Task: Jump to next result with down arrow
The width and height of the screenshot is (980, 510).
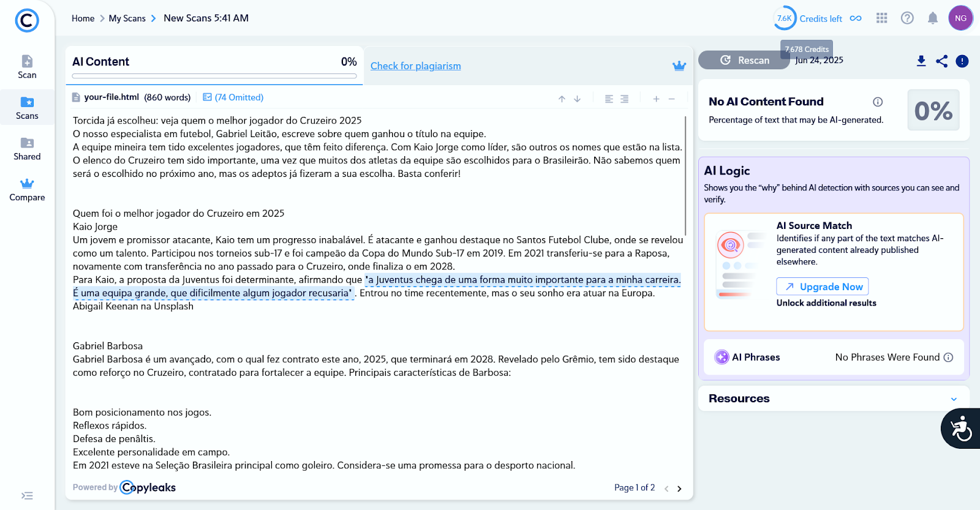Action: (x=577, y=99)
